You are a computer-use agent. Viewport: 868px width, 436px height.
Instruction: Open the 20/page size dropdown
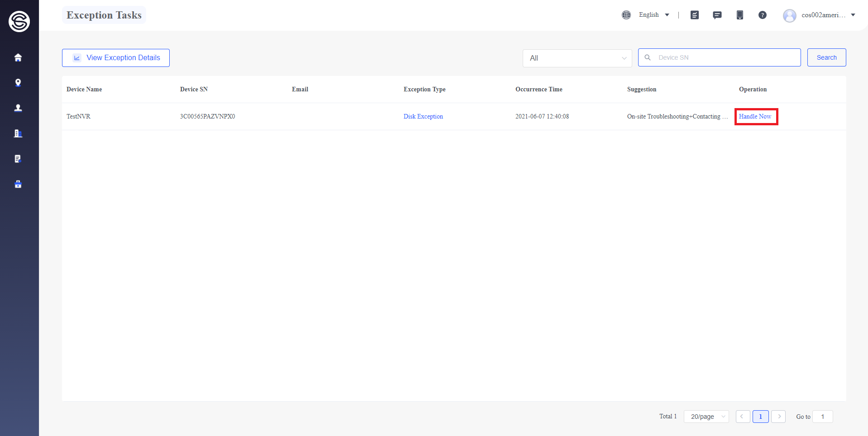[706, 417]
